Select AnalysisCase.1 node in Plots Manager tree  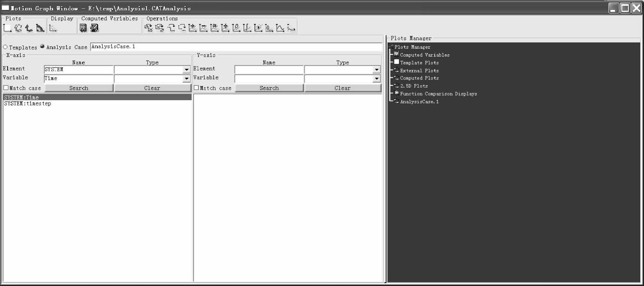[419, 102]
